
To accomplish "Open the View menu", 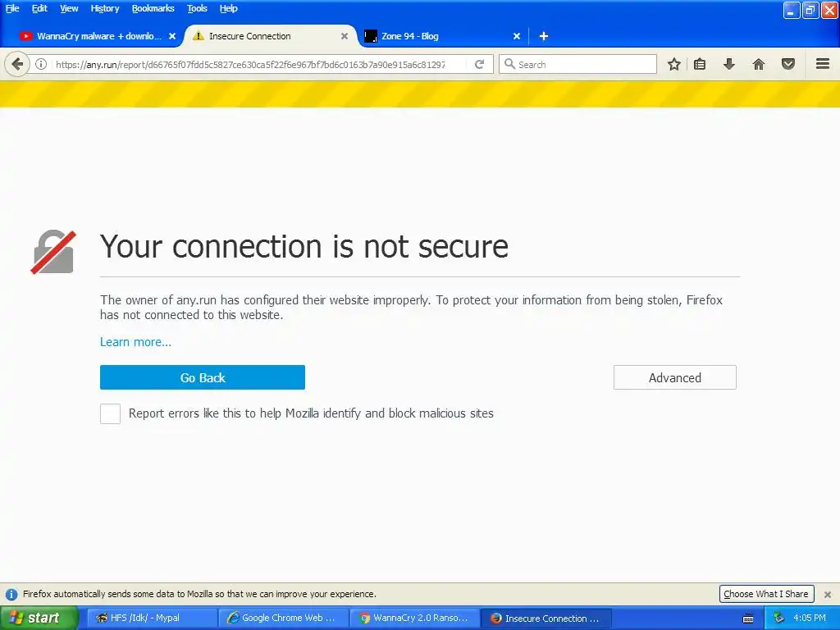I will 69,8.
